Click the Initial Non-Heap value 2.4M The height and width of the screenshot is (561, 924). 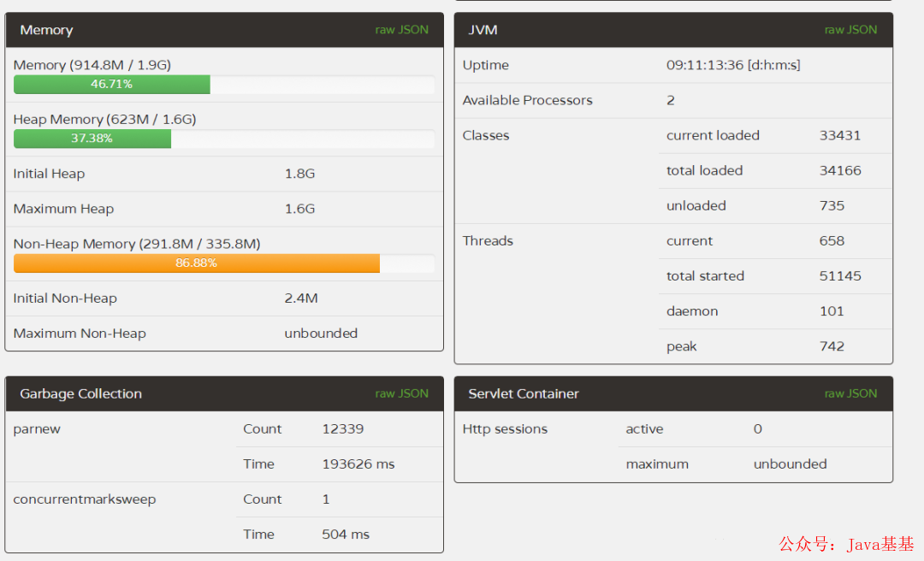[x=301, y=298]
